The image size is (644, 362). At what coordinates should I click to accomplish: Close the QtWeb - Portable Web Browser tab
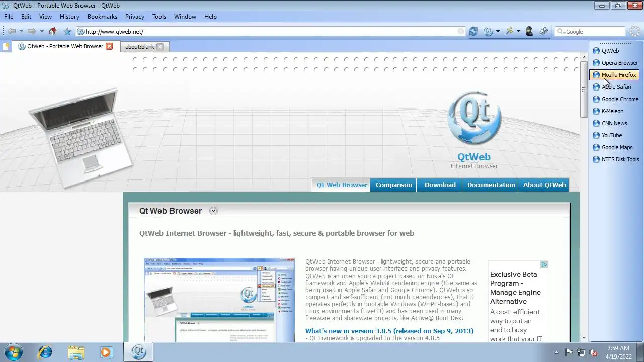(x=109, y=46)
